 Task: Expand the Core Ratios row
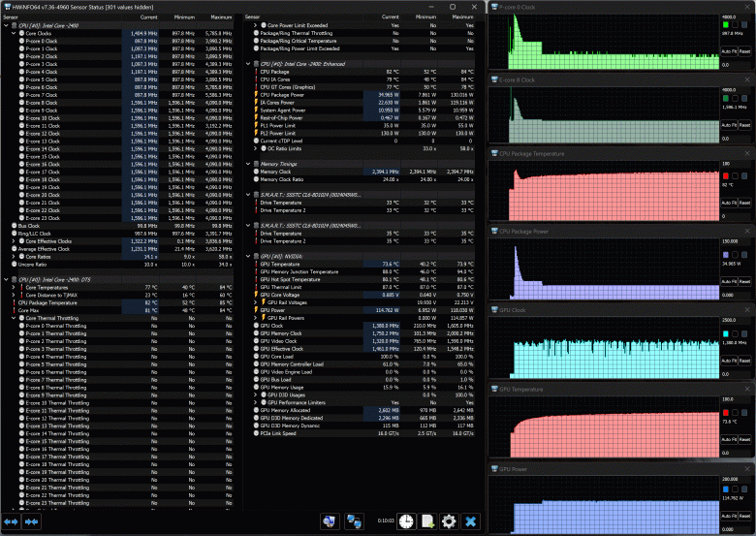point(14,257)
